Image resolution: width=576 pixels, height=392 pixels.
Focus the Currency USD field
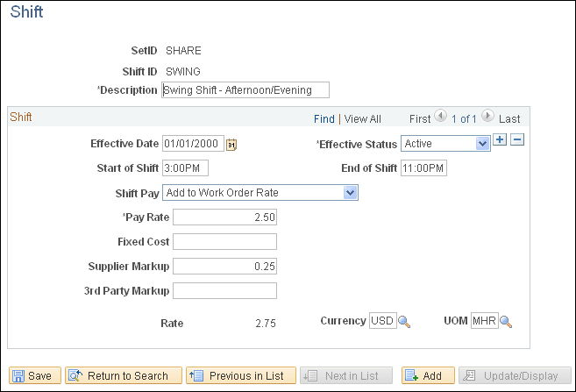tap(383, 321)
